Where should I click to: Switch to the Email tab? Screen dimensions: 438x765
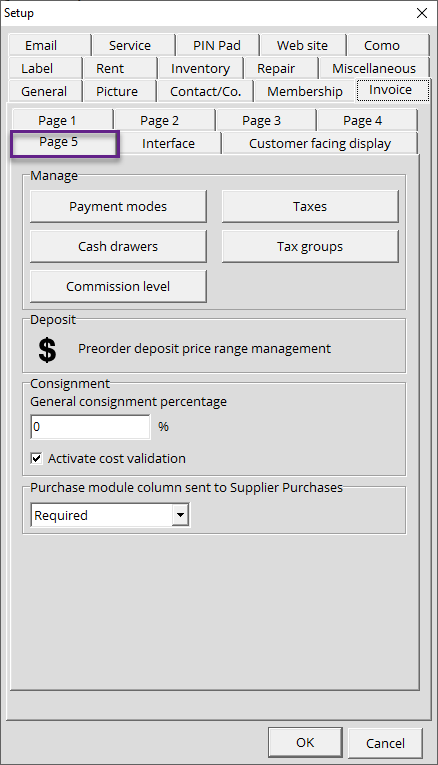[x=49, y=45]
